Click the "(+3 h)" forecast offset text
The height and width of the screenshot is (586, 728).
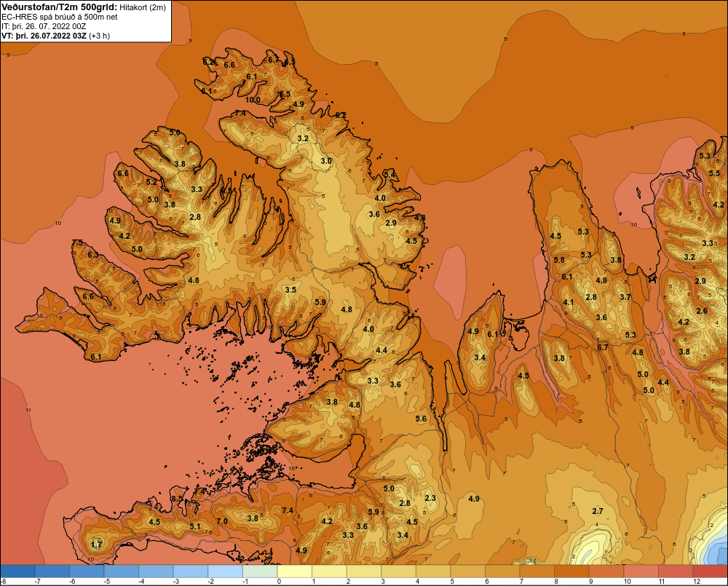click(99, 36)
